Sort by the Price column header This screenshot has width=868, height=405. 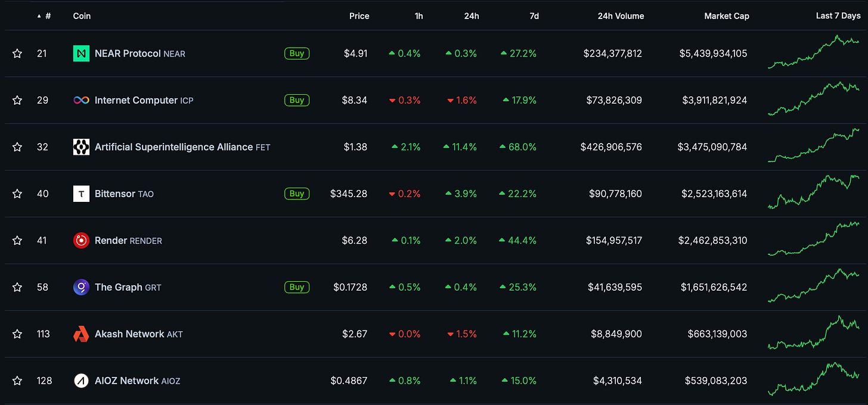[x=359, y=16]
